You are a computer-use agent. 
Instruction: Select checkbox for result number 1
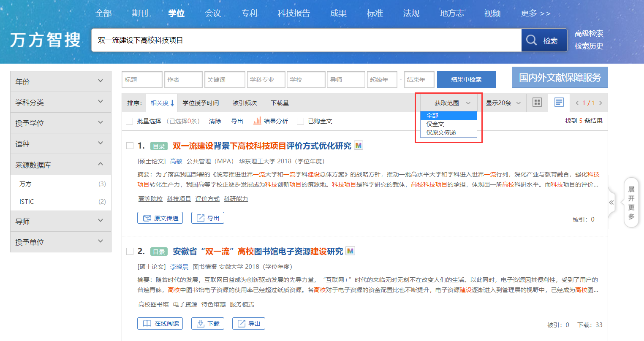click(x=130, y=146)
